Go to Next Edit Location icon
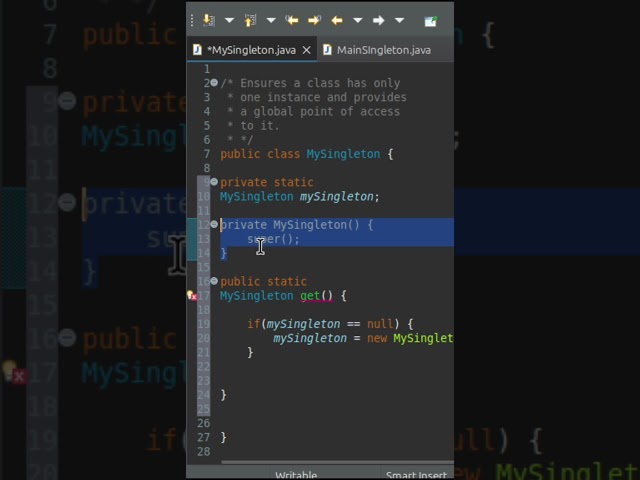 314,20
